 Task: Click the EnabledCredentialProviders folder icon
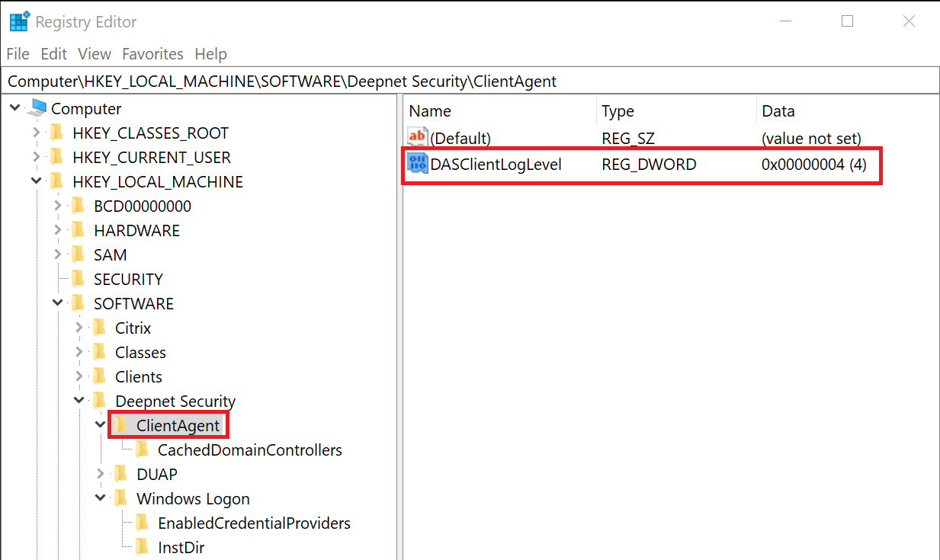[142, 523]
